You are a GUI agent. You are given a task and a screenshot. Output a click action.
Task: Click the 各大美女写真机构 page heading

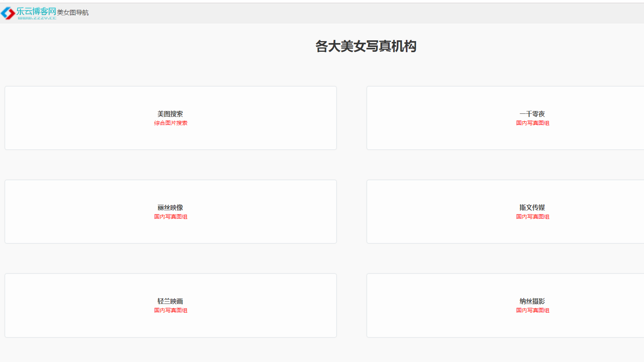coord(366,46)
